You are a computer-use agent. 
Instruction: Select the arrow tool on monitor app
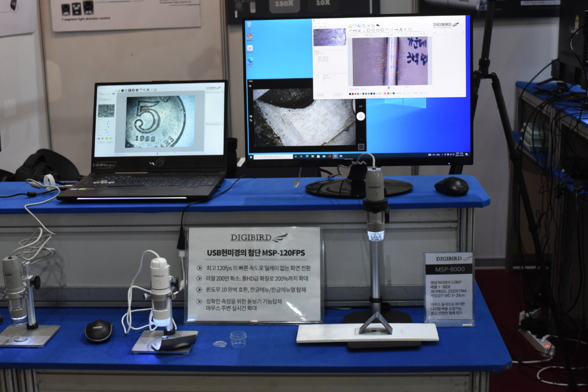point(396,30)
